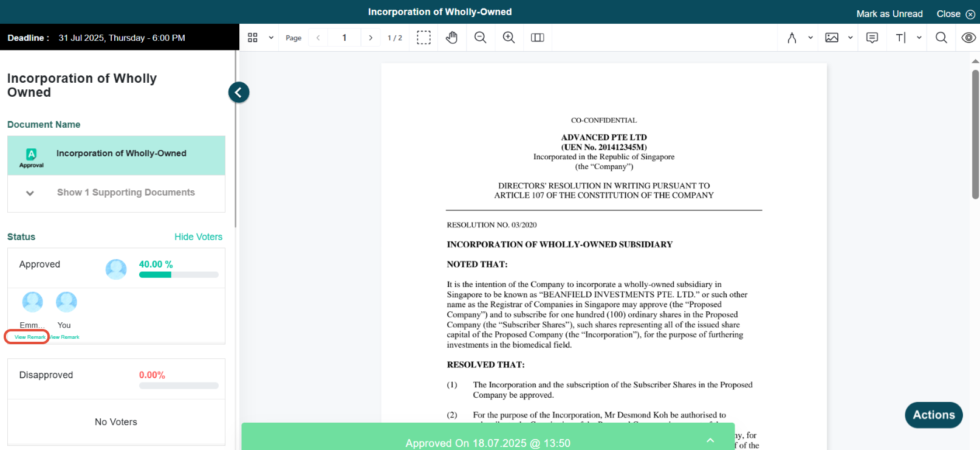Click the You voter avatar
Screen dimensions: 980x450
pyautogui.click(x=66, y=302)
